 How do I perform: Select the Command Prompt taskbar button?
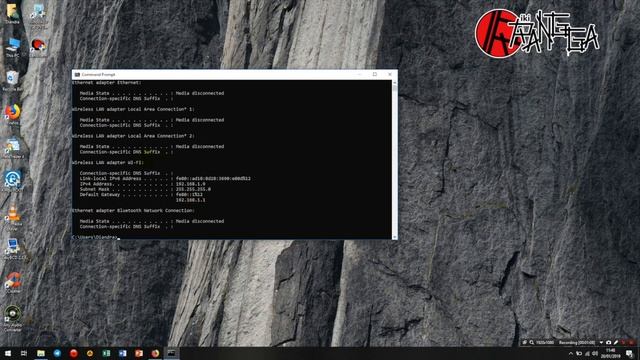171,353
